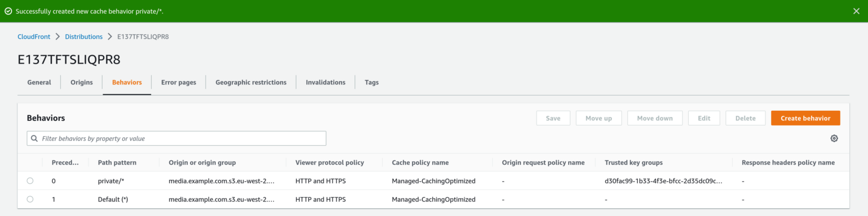Switch to the Origins tab
Screen dimensions: 868x216
(82, 82)
